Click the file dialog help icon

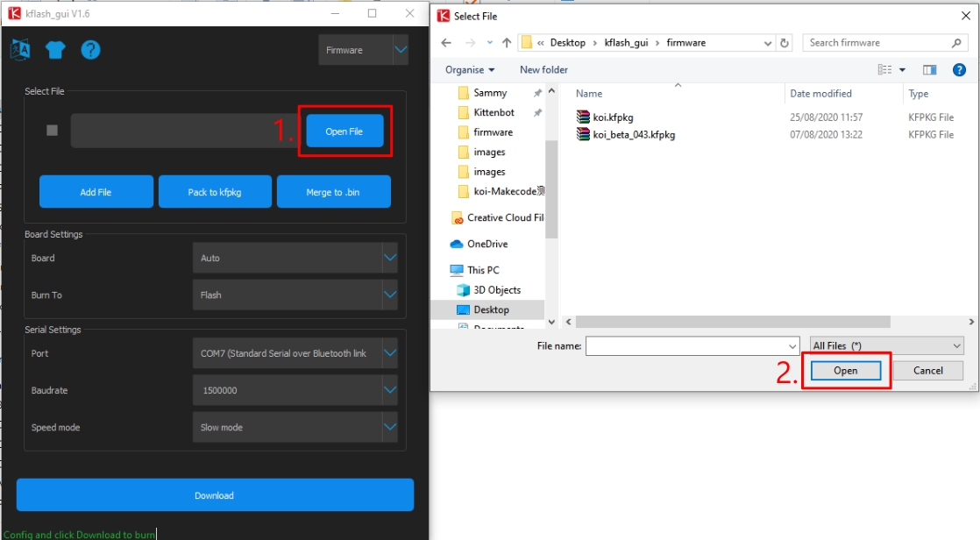959,69
